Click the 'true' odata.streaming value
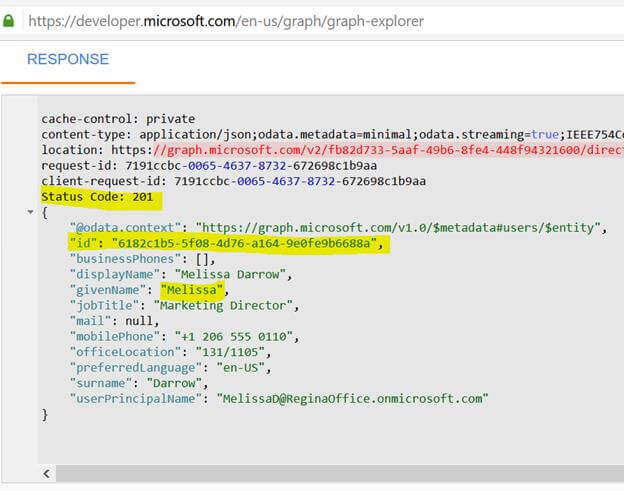This screenshot has height=491, width=624. (x=545, y=135)
